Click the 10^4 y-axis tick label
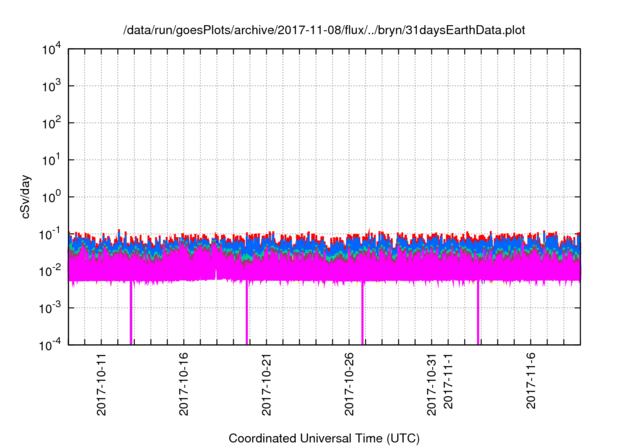Viewport: 640px width, 448px height. click(x=51, y=50)
